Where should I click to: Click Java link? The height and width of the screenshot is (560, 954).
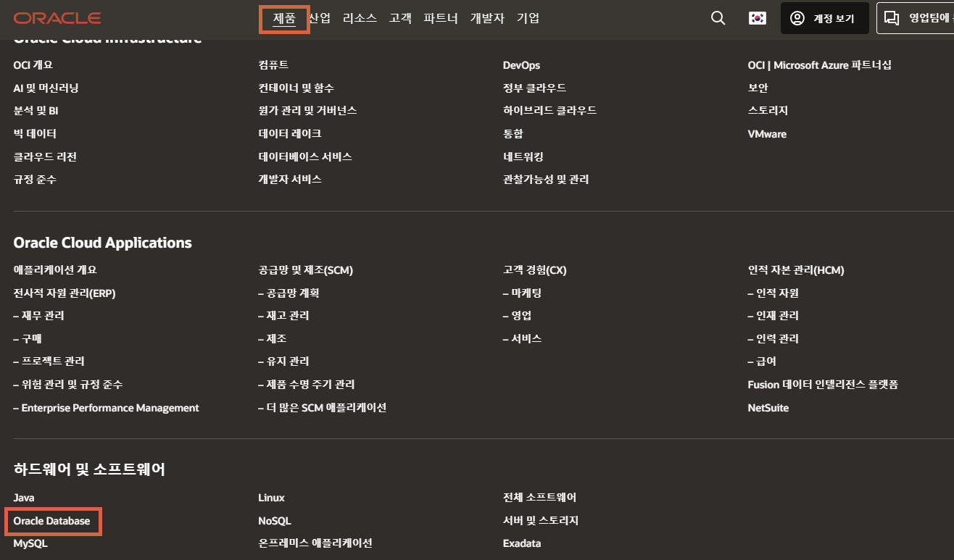[x=24, y=498]
